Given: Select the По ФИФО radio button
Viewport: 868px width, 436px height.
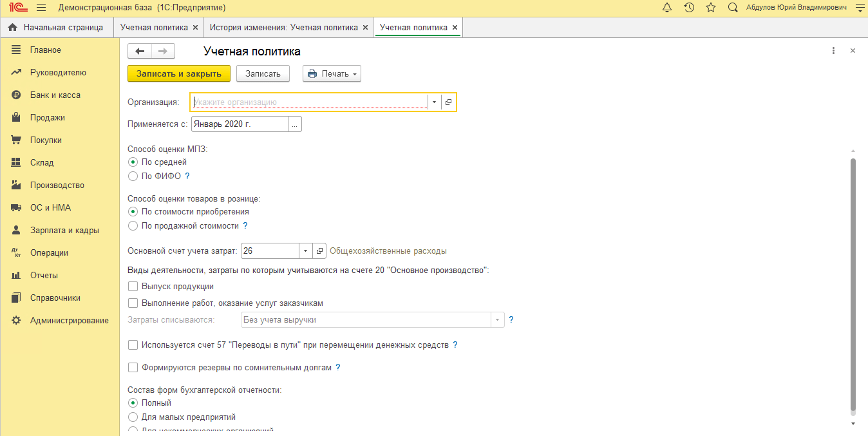Looking at the screenshot, I should (x=133, y=176).
